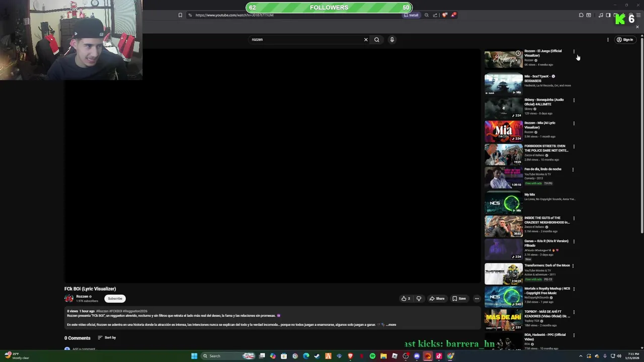The height and width of the screenshot is (362, 644).
Task: Open options for Rozzen - Mia video
Action: click(574, 123)
